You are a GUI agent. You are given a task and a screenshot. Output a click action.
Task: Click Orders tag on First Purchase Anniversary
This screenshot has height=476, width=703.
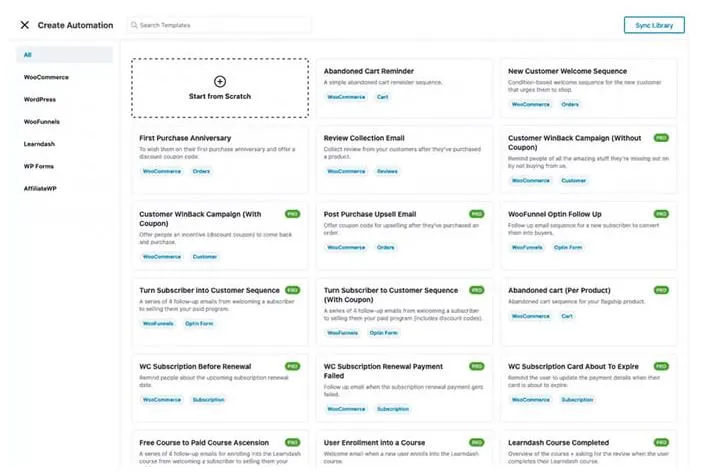[201, 171]
